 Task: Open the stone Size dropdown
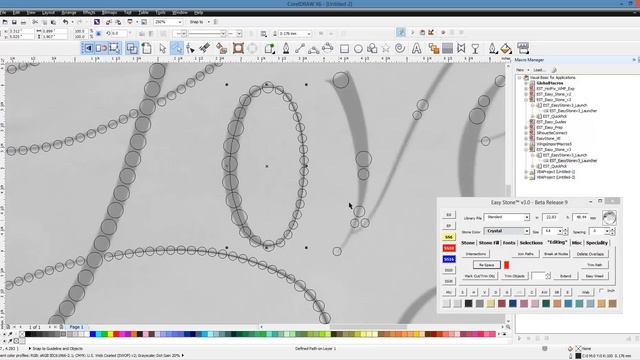tap(559, 231)
